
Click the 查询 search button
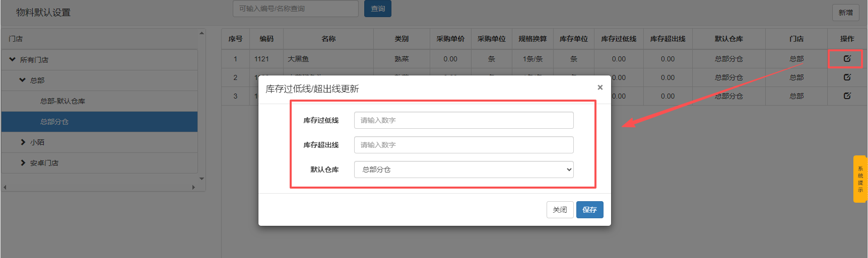point(377,9)
